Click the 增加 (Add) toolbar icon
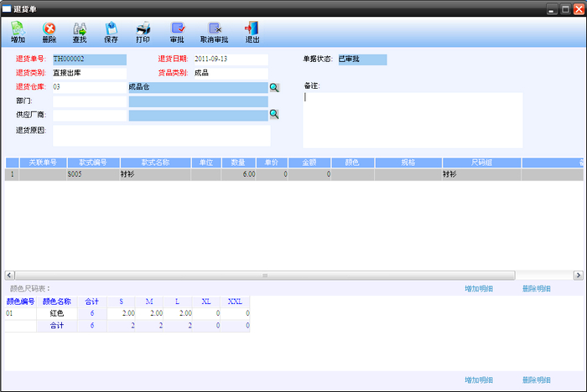 pyautogui.click(x=18, y=32)
